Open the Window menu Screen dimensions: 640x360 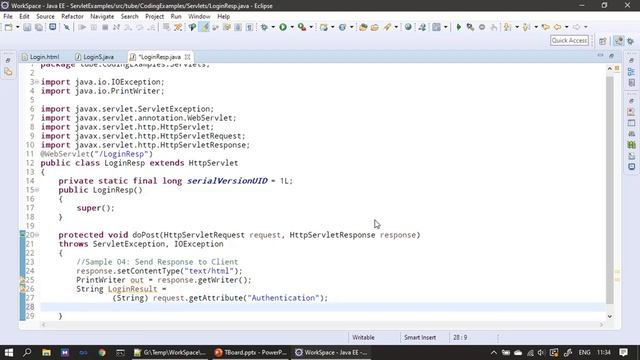click(x=199, y=16)
